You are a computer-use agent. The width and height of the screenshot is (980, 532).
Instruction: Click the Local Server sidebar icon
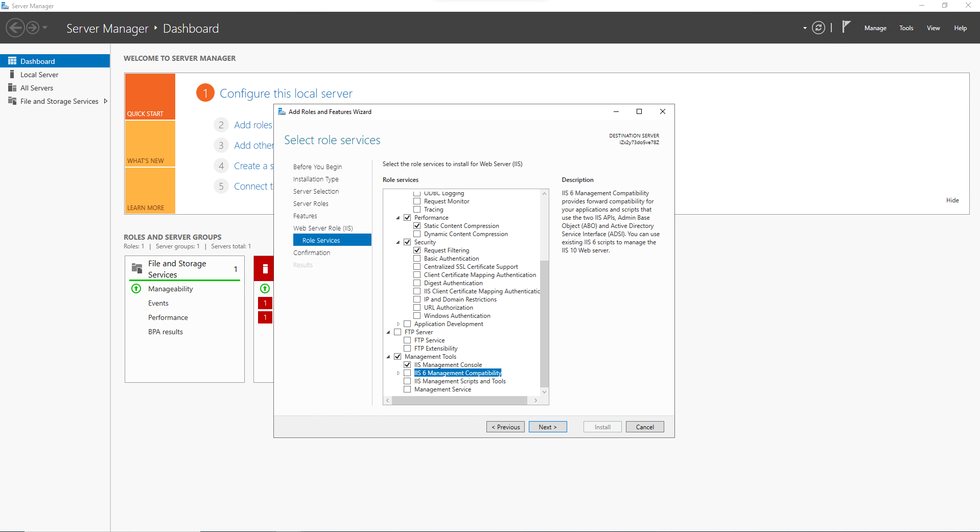click(12, 74)
